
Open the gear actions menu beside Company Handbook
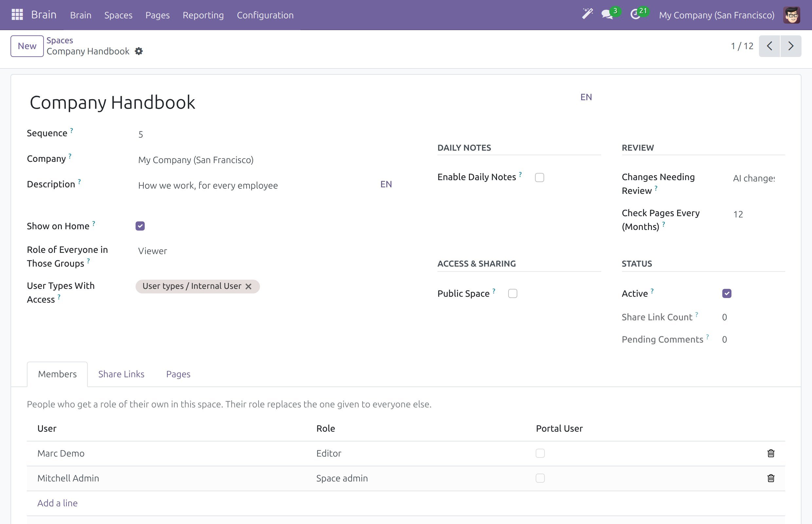click(x=139, y=51)
